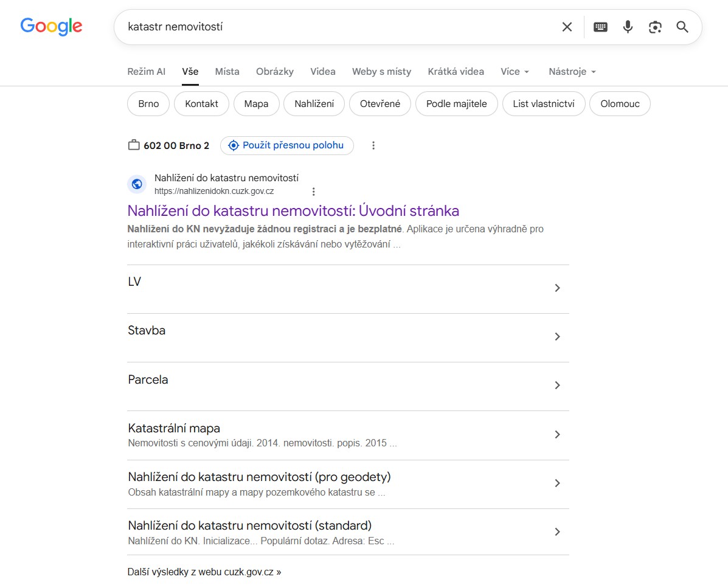This screenshot has height=585, width=728.
Task: Open the Katastrální mapa sitelink
Action: [348, 435]
